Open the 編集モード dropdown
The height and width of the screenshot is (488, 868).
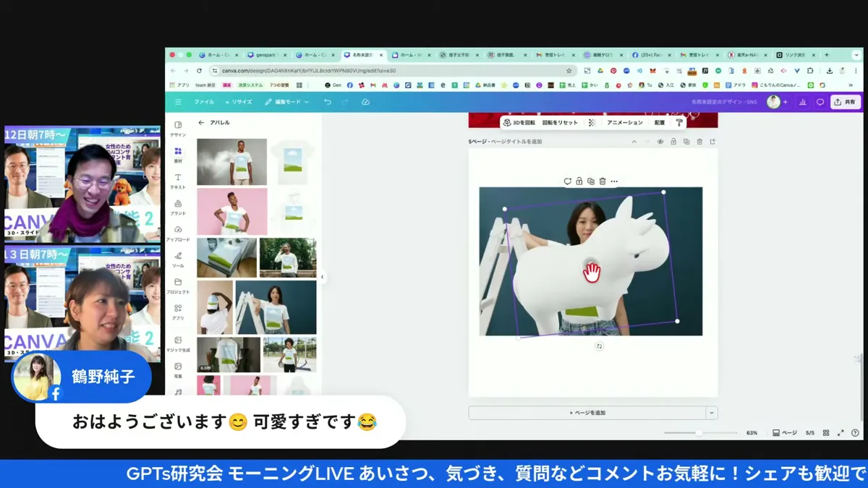click(286, 102)
